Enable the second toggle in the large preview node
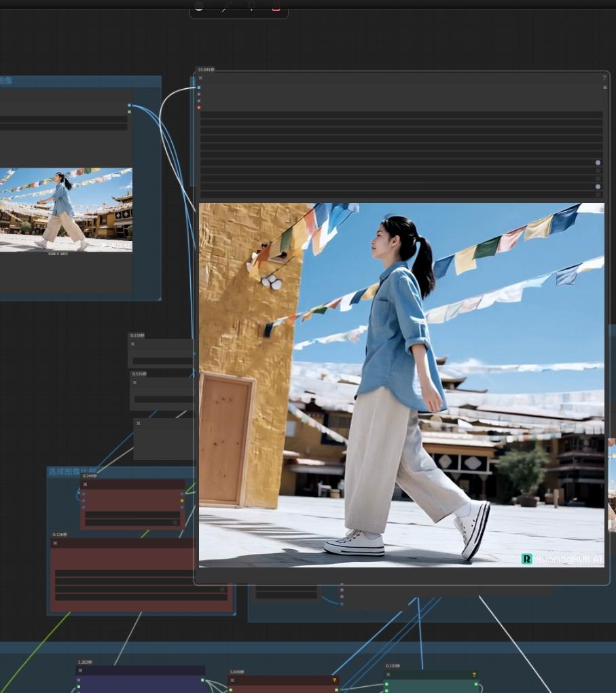 pos(598,170)
